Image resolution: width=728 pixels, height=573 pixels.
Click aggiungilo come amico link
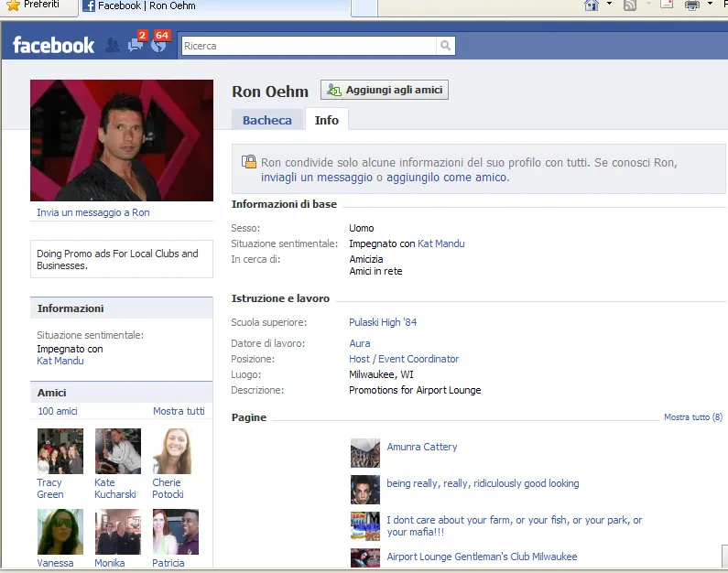[448, 178]
